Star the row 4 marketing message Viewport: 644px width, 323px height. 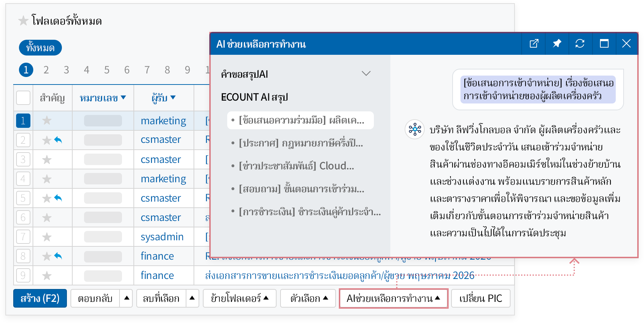[x=47, y=179]
